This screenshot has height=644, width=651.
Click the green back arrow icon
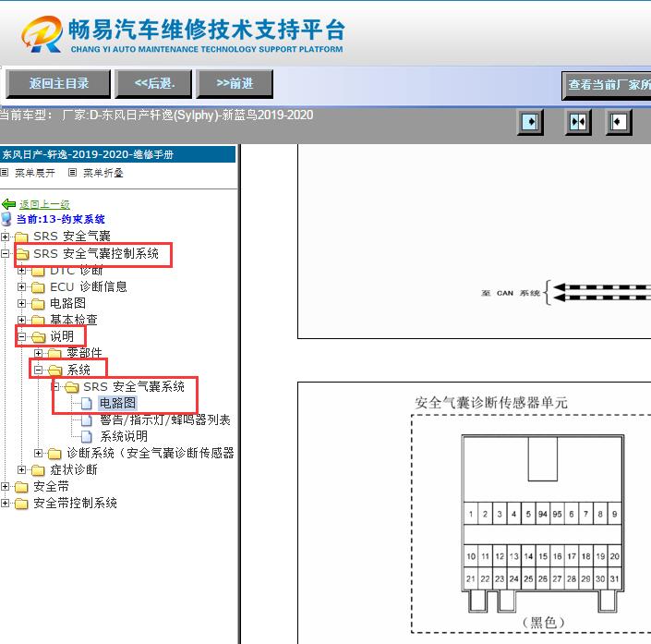tap(8, 204)
